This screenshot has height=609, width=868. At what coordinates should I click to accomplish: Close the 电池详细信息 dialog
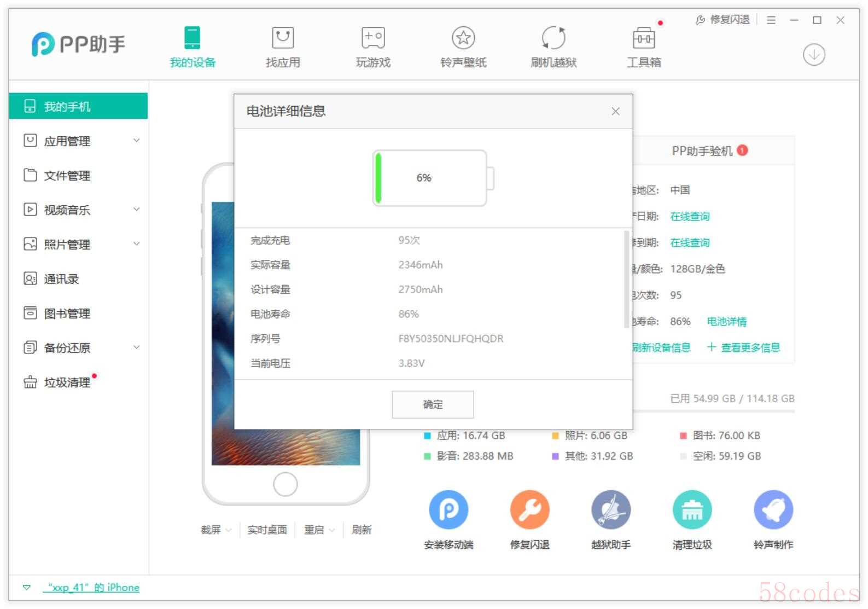coord(615,111)
